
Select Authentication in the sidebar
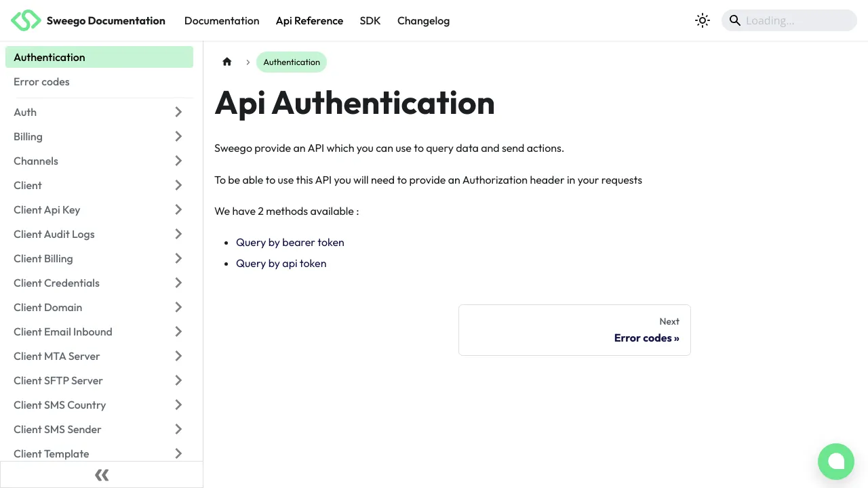99,57
